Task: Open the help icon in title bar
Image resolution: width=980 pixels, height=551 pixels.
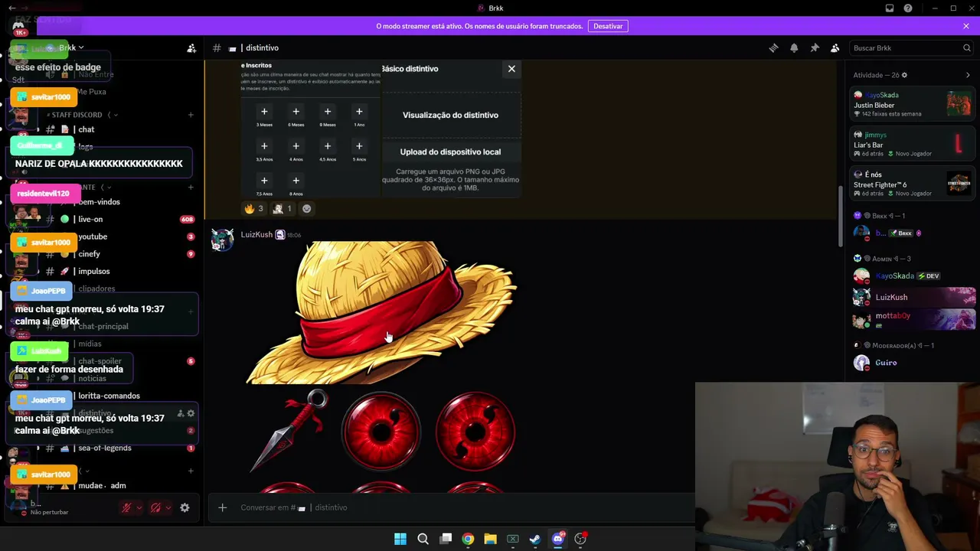Action: point(908,8)
